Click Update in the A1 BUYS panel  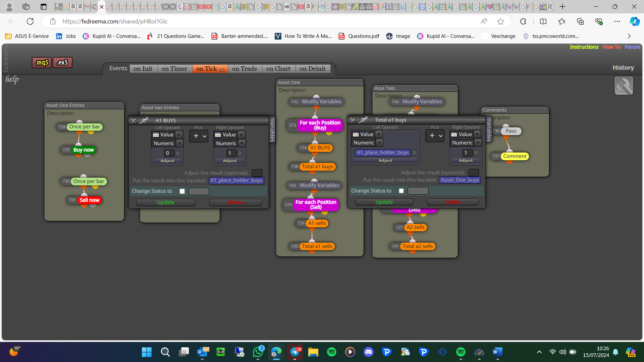tap(166, 202)
